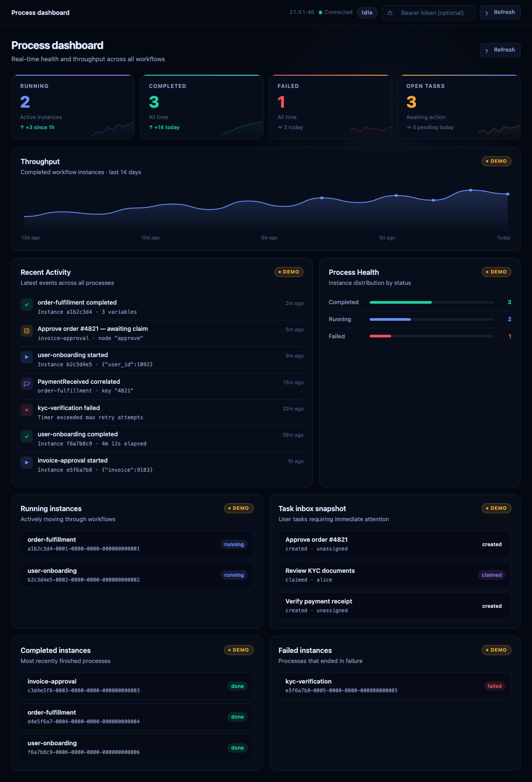Image resolution: width=532 pixels, height=782 pixels.
Task: Open the kyc-verification failed instance
Action: [395, 686]
